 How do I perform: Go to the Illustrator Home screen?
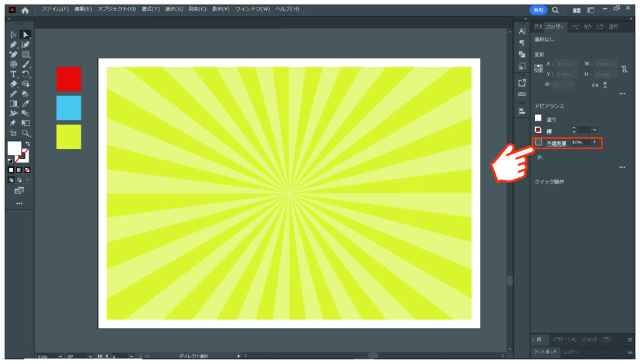pos(25,10)
